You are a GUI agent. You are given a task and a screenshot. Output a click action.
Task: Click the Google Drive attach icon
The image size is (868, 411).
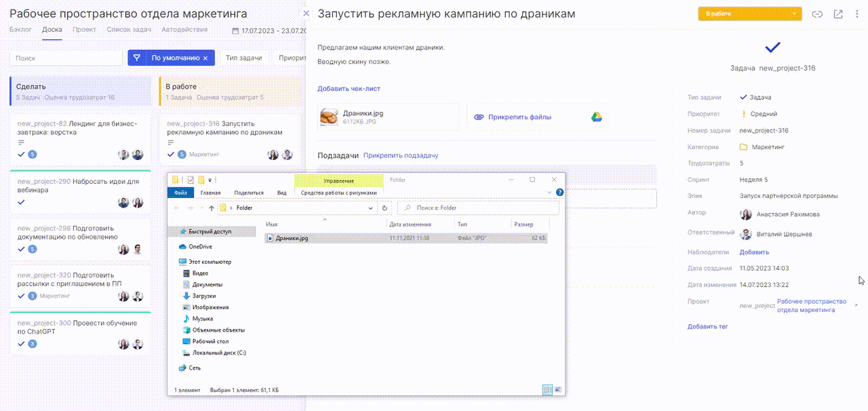596,117
